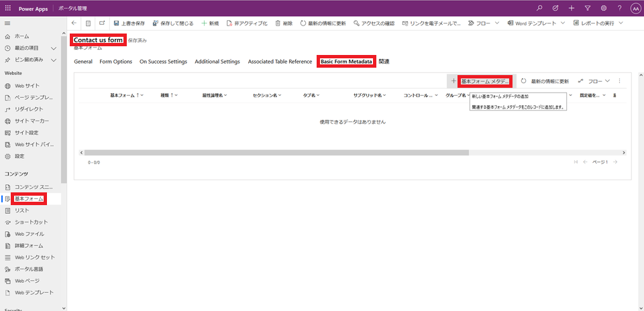
Task: Collapse the sidebar with hamburger icon
Action: [x=7, y=23]
